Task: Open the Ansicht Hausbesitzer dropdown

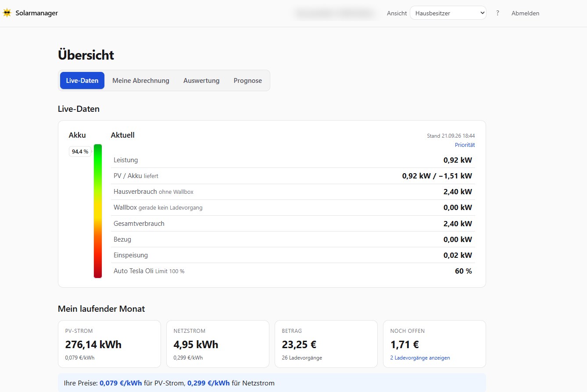Action: [x=448, y=13]
